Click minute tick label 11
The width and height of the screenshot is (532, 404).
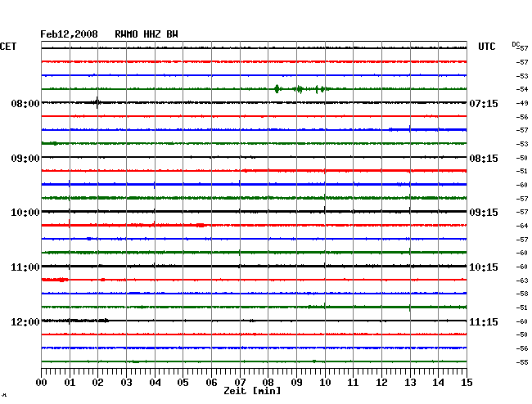[353, 383]
